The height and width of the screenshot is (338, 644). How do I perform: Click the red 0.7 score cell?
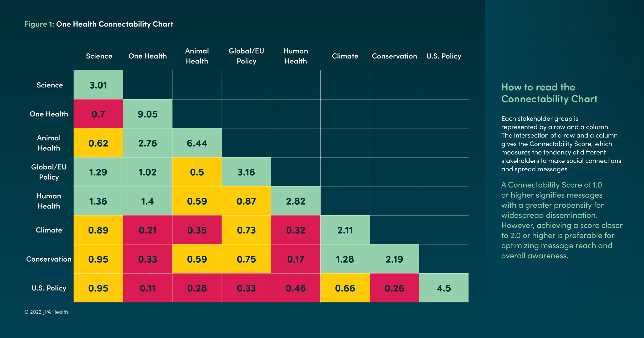pyautogui.click(x=98, y=114)
